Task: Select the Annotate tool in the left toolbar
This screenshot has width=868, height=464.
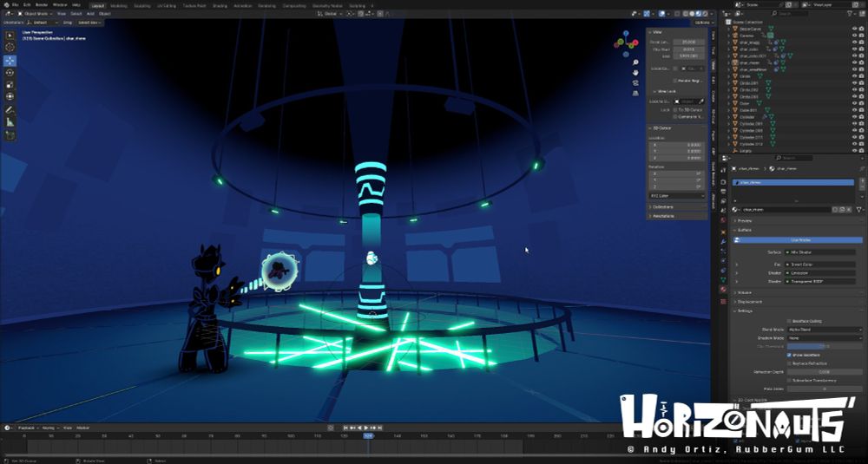Action: 10,110
